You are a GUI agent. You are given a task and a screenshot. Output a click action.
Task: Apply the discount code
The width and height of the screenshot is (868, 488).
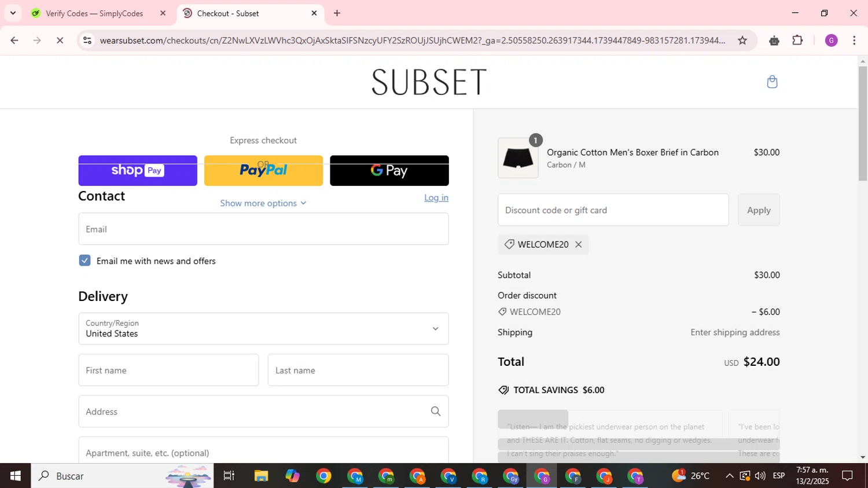759,210
